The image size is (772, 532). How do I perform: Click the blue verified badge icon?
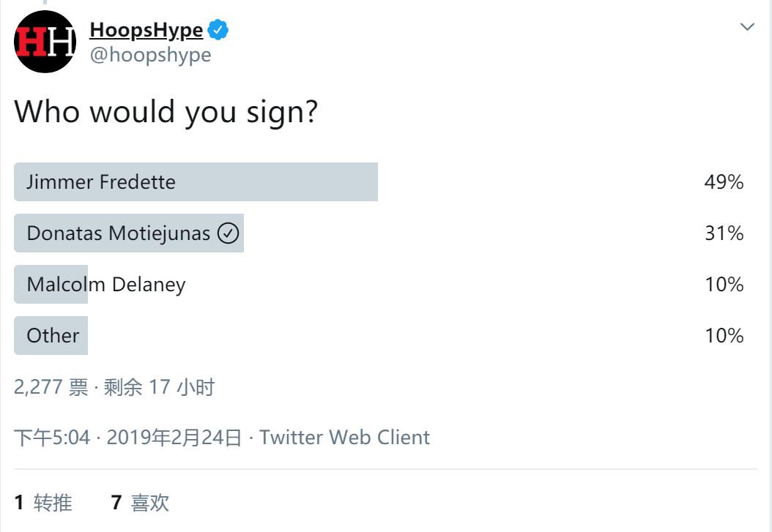pos(218,30)
